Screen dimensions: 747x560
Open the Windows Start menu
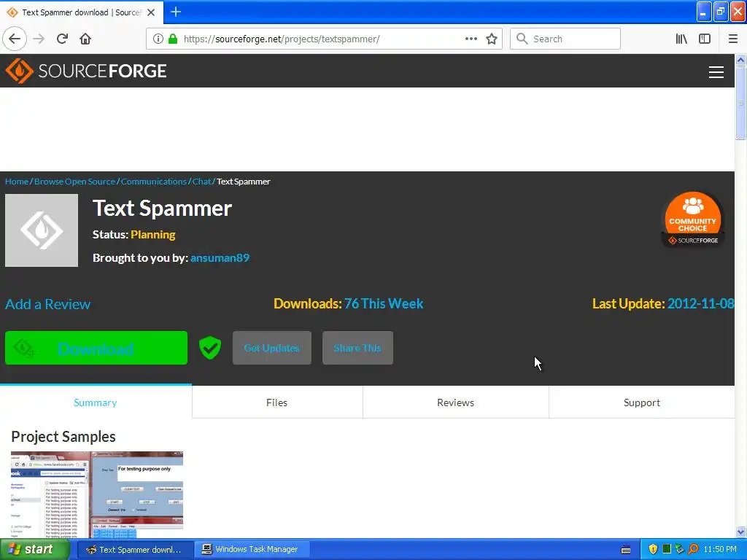[x=34, y=550]
